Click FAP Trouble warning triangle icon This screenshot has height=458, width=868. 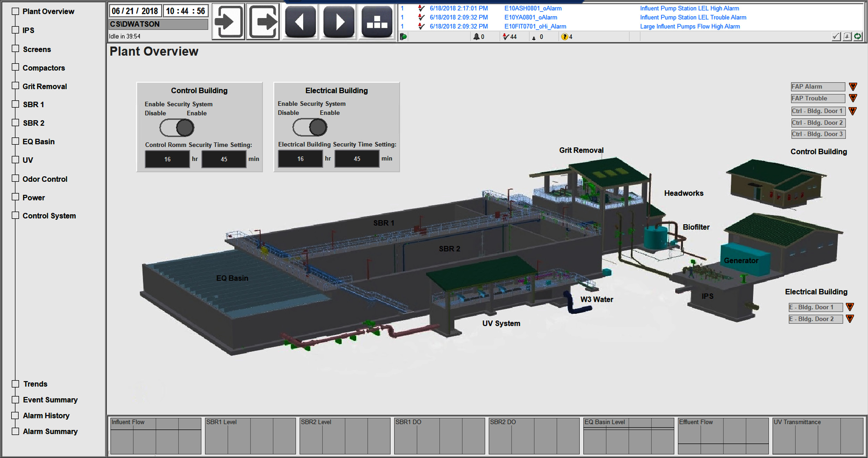[853, 98]
